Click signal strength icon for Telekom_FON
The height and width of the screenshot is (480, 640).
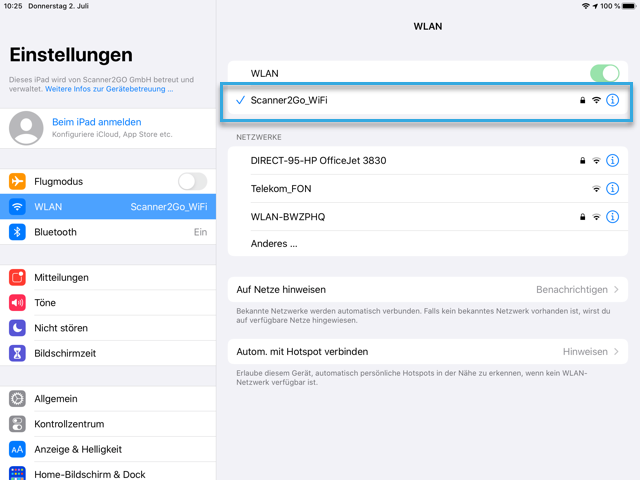point(596,189)
